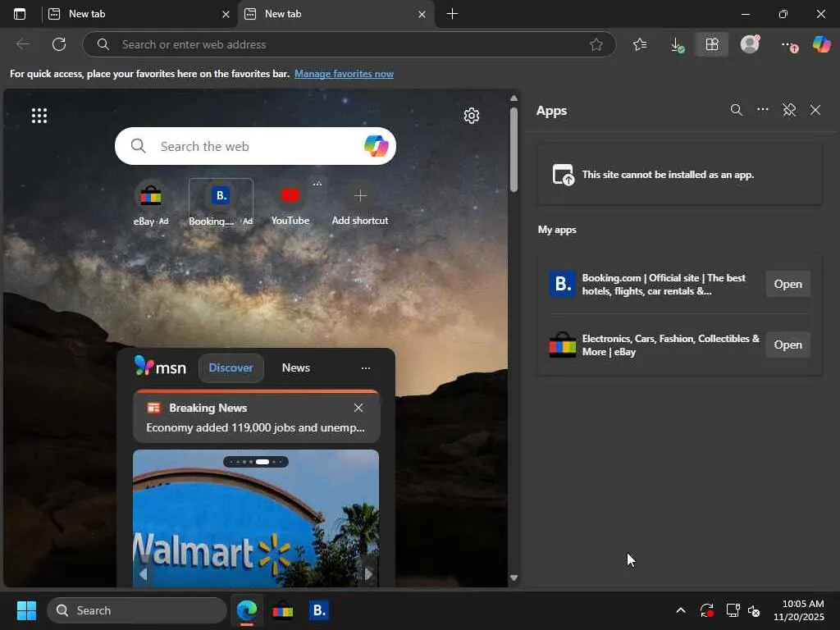Click the Apps toolbar icon
Image resolution: width=840 pixels, height=630 pixels.
pyautogui.click(x=711, y=44)
